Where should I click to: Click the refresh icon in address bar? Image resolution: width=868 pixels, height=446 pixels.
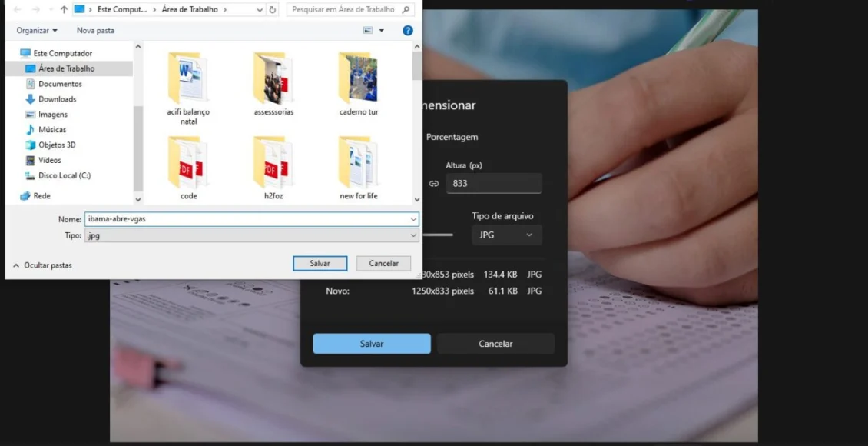273,10
